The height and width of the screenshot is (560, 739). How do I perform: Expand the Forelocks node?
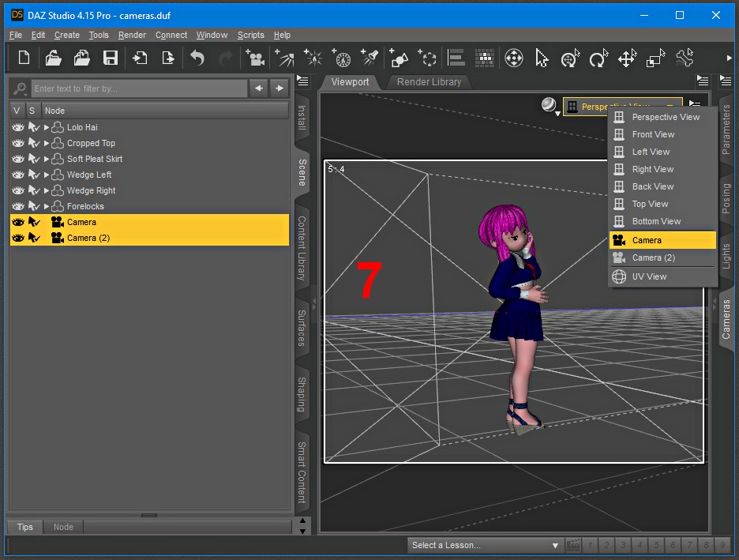click(46, 206)
